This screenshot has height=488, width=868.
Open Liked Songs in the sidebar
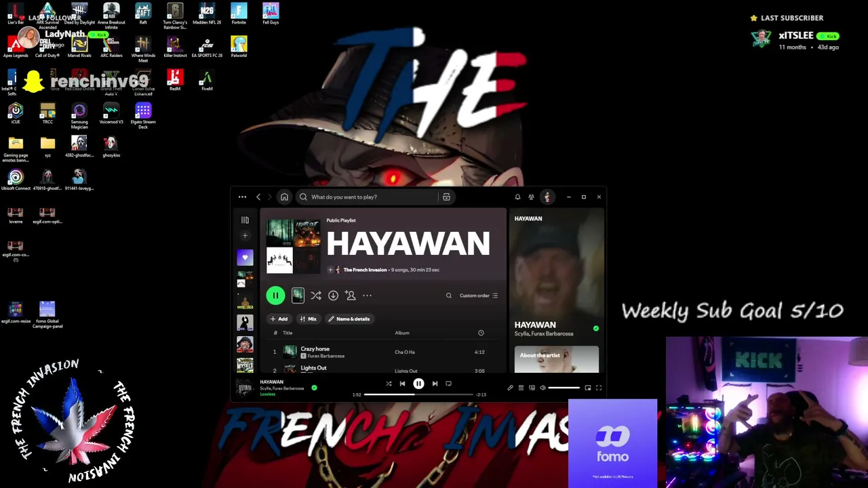tap(245, 258)
